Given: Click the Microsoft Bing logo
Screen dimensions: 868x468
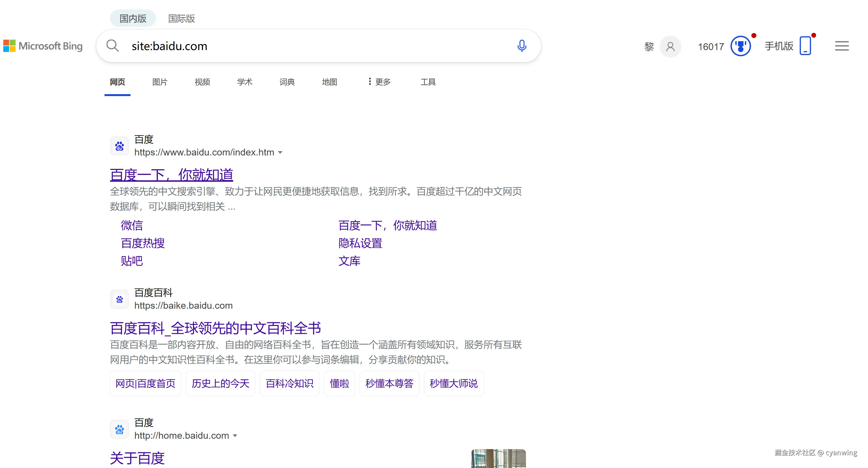Looking at the screenshot, I should tap(43, 46).
